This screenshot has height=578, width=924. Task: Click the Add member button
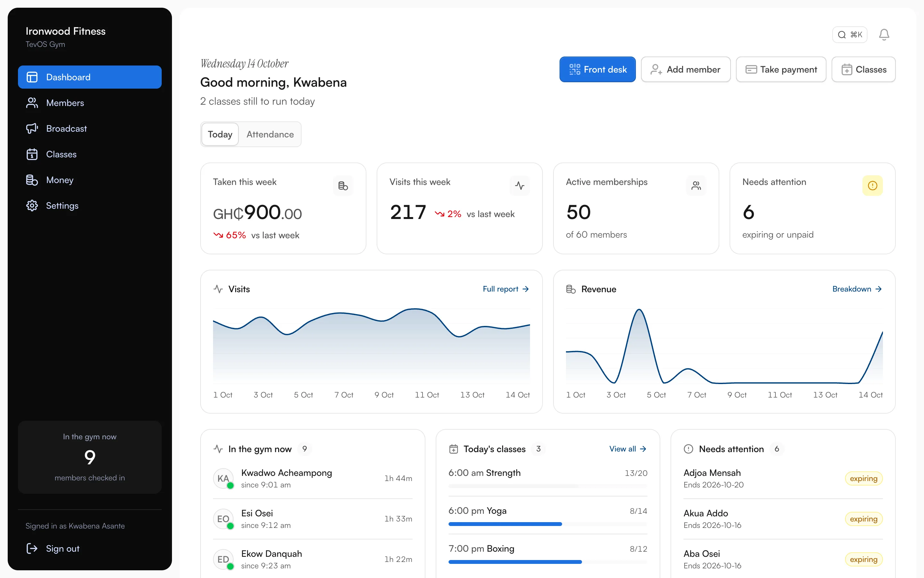(x=685, y=69)
